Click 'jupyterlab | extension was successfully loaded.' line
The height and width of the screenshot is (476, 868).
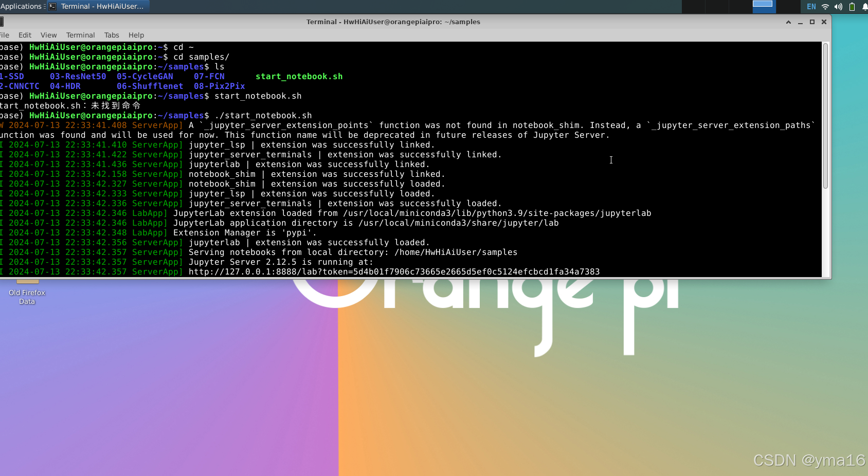coord(309,243)
